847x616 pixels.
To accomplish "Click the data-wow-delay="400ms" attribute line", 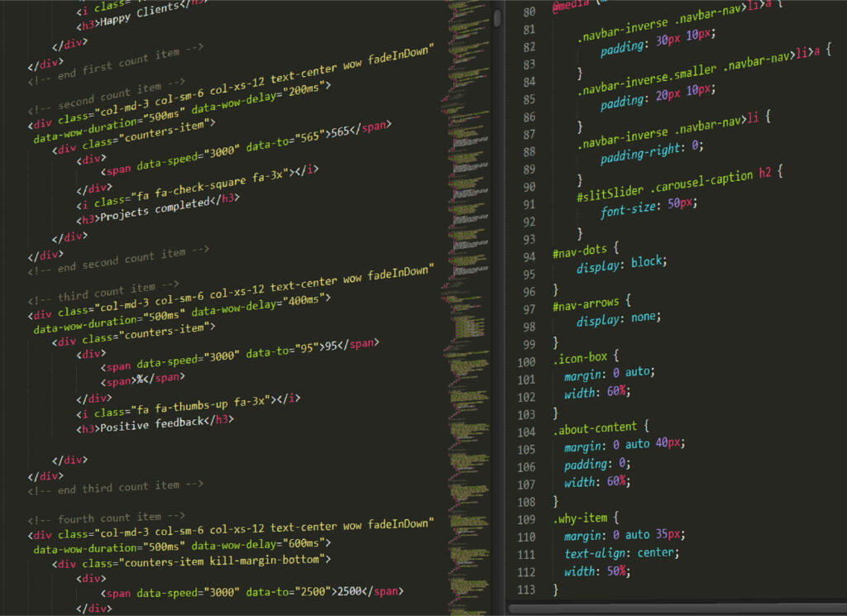I will point(181,313).
